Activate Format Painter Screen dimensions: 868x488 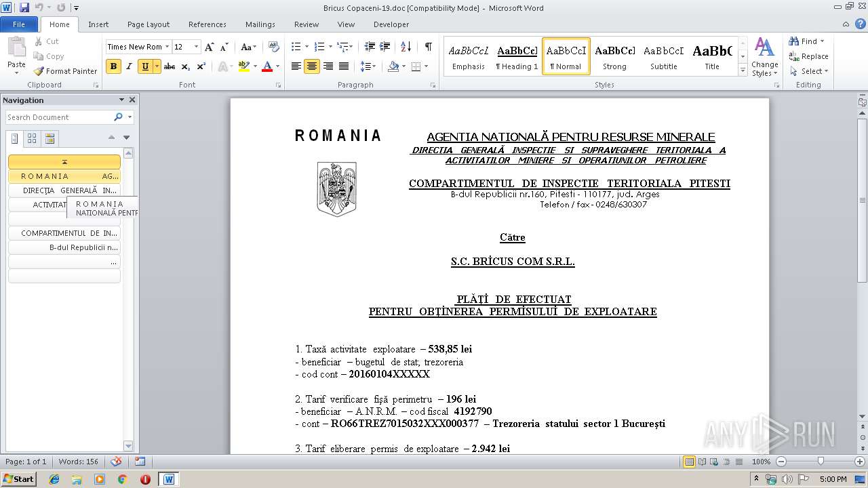coord(65,71)
